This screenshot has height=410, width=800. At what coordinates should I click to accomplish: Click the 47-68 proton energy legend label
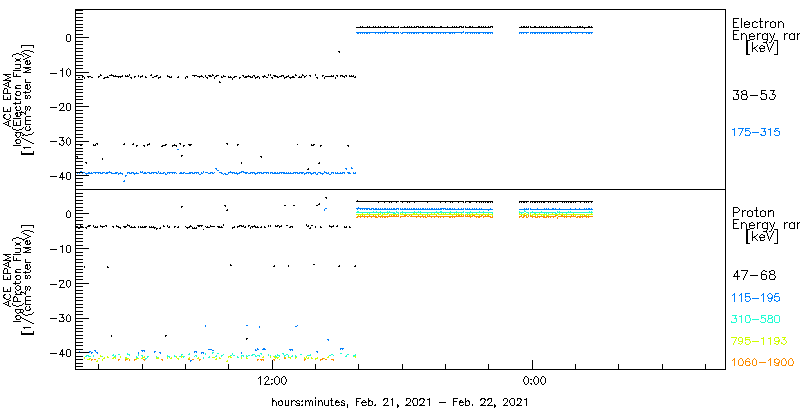tap(754, 276)
